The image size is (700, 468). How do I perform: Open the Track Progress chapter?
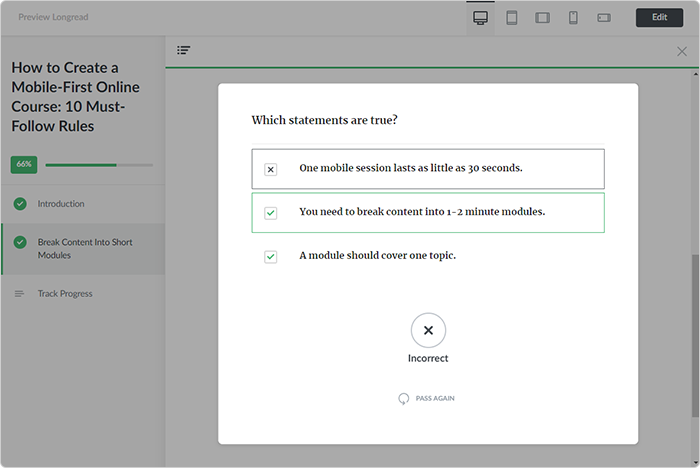tap(83, 293)
